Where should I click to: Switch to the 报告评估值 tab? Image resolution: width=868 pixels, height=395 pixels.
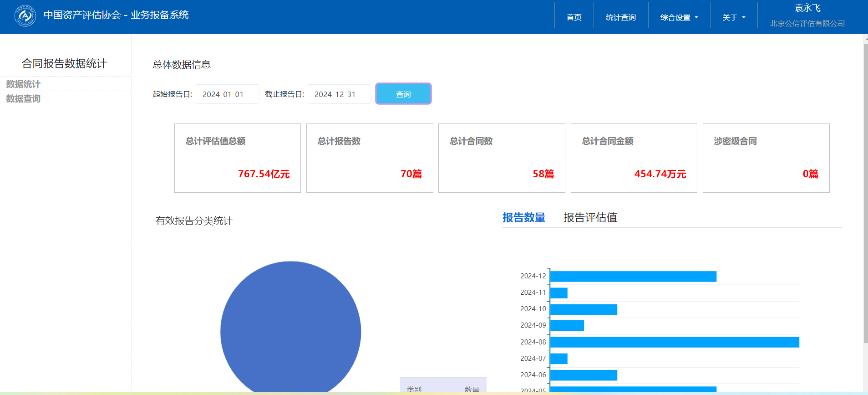[590, 218]
